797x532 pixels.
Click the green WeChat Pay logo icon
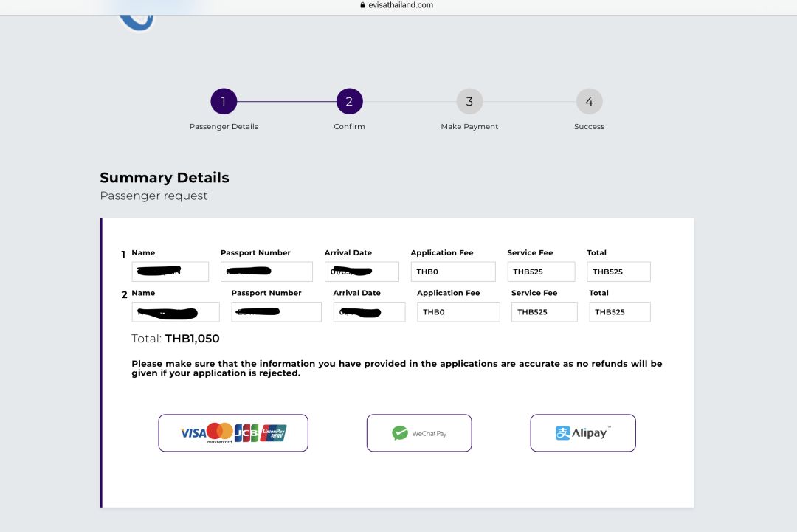pyautogui.click(x=400, y=433)
